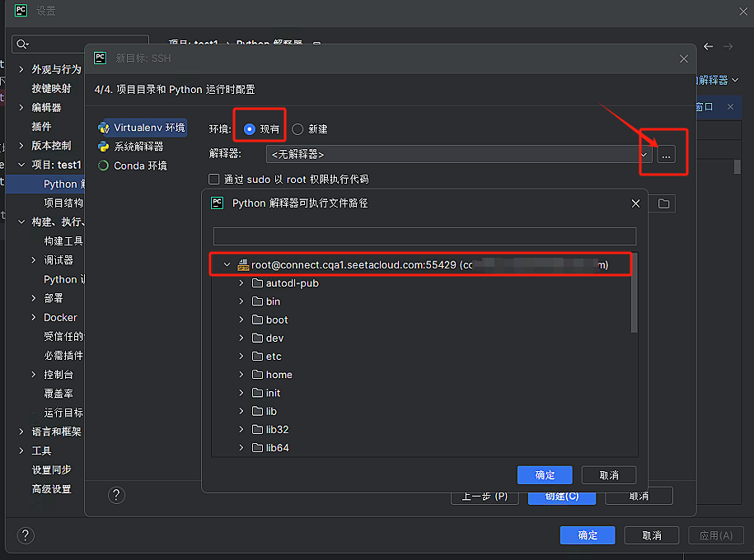Expand 外观与行为 settings category
The width and height of the screenshot is (754, 560).
21,69
